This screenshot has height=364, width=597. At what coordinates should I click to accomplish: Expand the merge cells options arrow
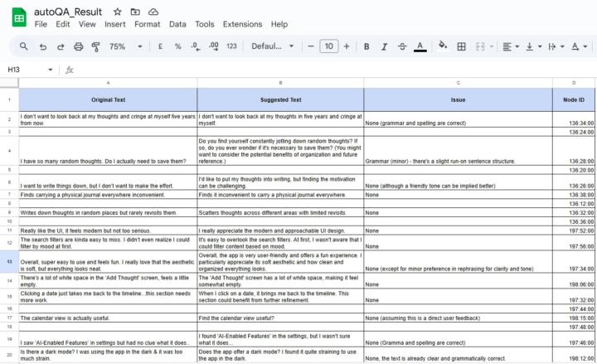point(492,46)
